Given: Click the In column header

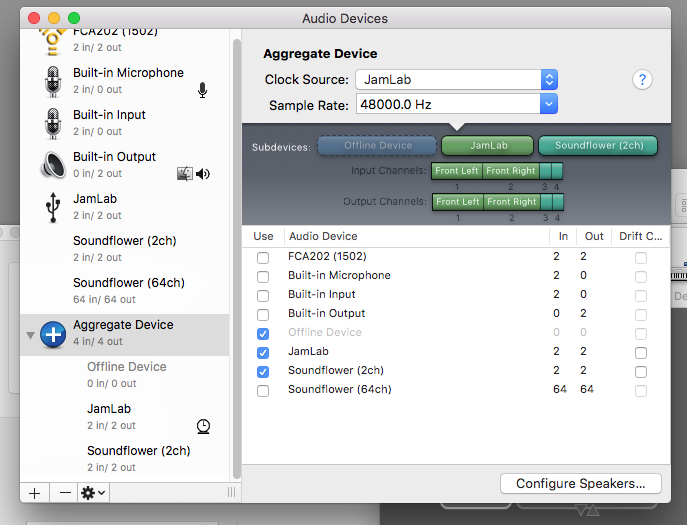Looking at the screenshot, I should tap(563, 236).
